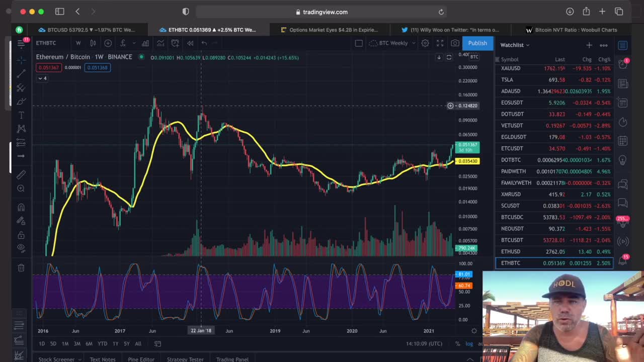Select the crosshair cursor tool
Screen dimensions: 644x362
21,60
